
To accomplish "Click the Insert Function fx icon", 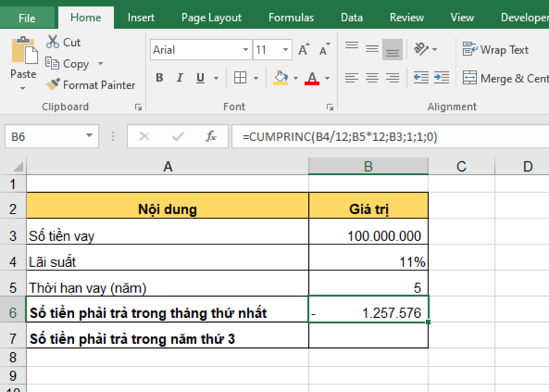I will 211,137.
